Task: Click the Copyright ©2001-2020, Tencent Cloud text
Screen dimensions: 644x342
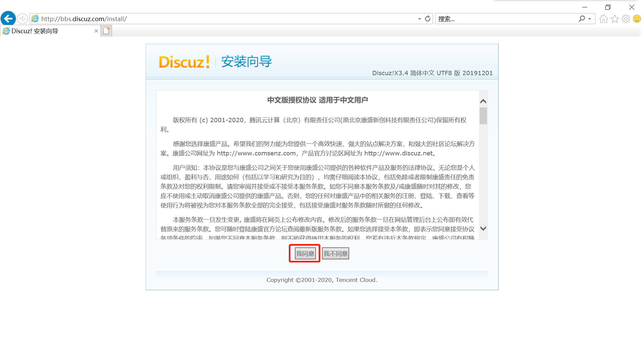Action: click(322, 280)
